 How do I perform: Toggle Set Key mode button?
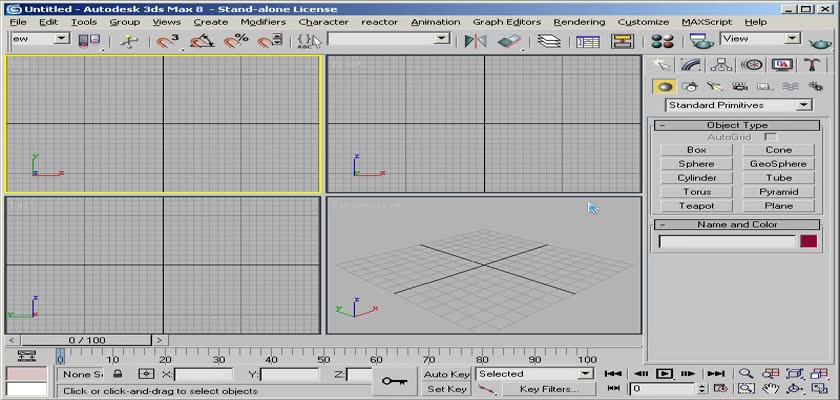[446, 389]
